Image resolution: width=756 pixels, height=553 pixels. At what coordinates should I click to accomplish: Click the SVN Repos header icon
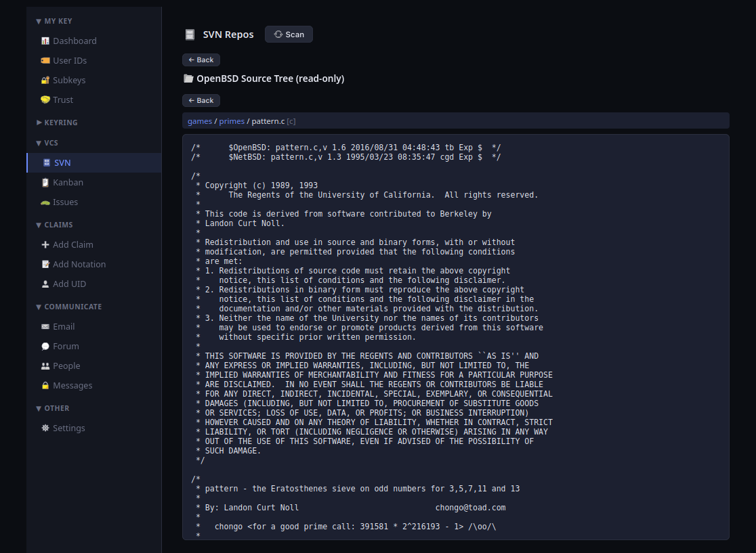point(190,35)
